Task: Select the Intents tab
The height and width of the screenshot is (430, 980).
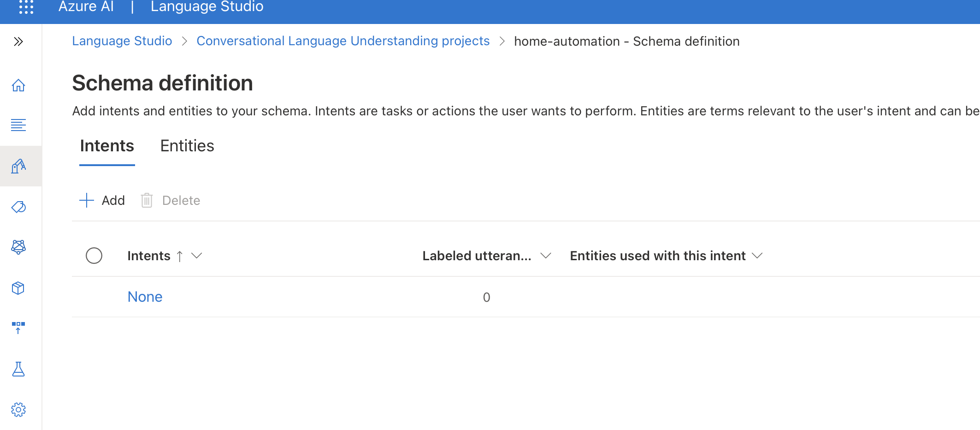Action: (107, 146)
